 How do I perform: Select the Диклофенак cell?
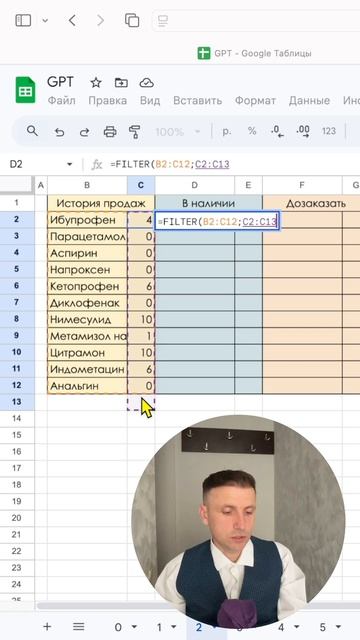tap(87, 303)
